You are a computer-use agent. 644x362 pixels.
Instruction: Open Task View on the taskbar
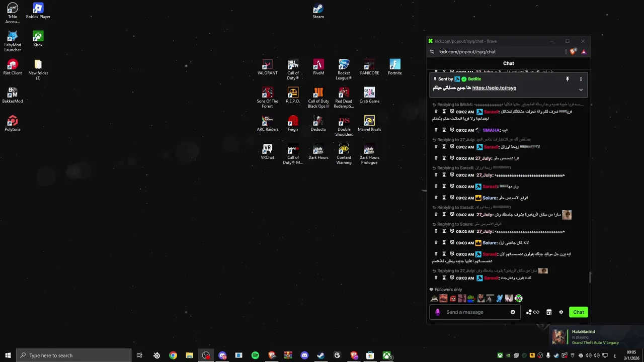(139, 355)
